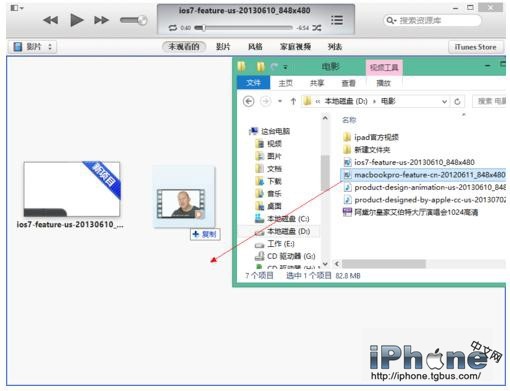
Task: Open the iTunes Store button
Action: coord(476,47)
